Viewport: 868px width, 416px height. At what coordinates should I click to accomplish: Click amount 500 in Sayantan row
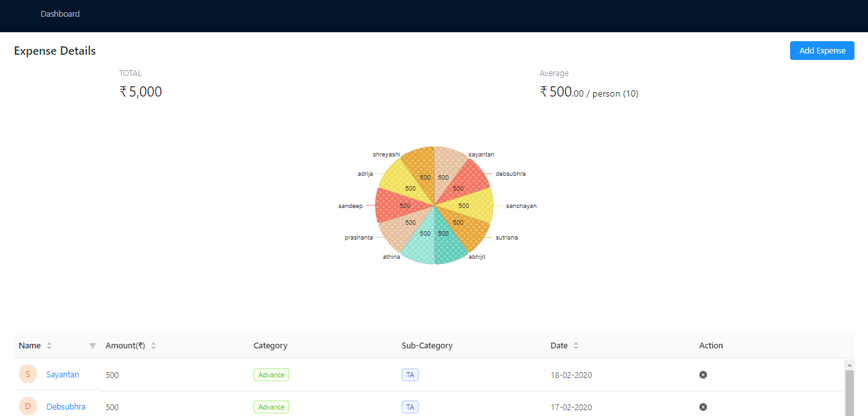tap(112, 375)
